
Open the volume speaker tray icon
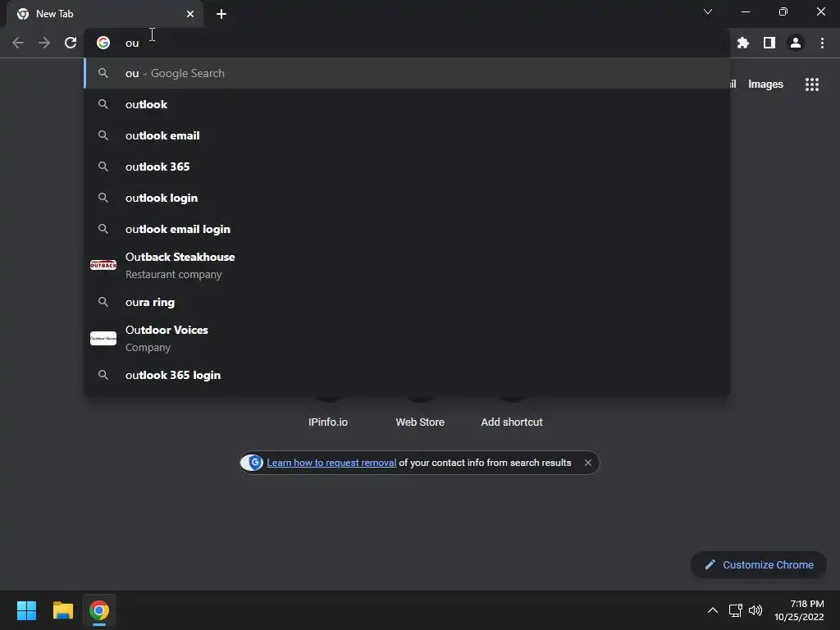click(756, 610)
